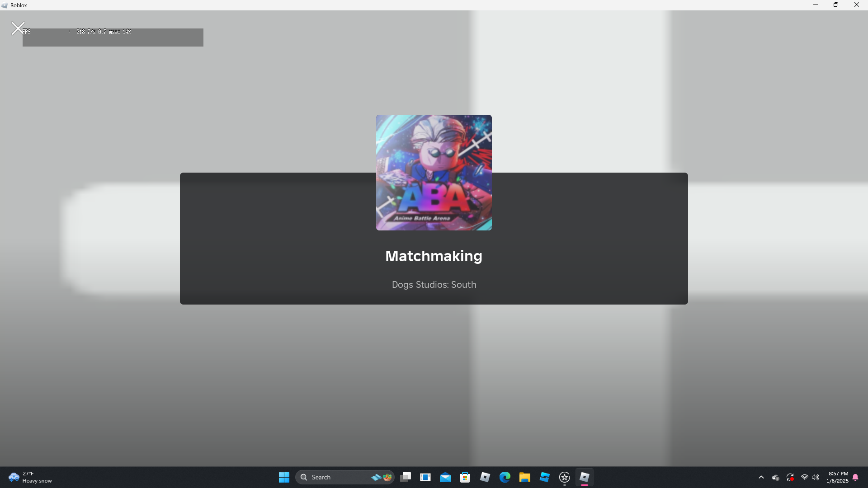The height and width of the screenshot is (488, 868).
Task: Click the FPS performance stats bar
Action: (x=113, y=37)
